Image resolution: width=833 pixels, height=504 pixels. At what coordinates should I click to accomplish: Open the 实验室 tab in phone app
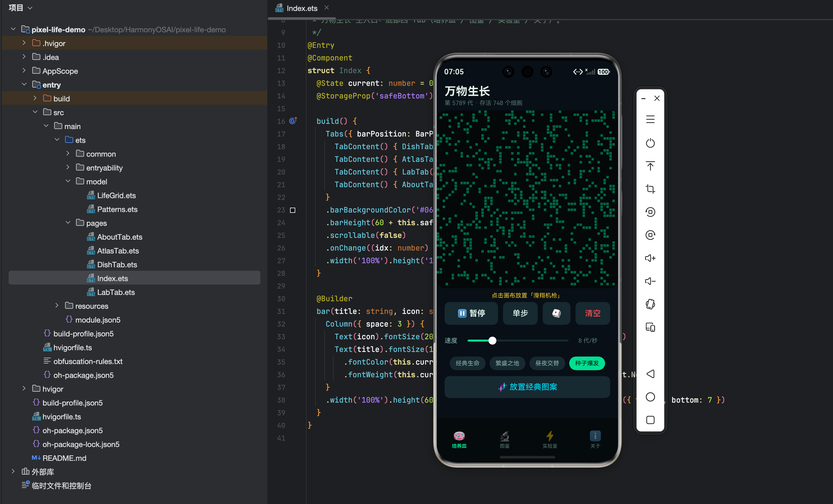pos(550,439)
